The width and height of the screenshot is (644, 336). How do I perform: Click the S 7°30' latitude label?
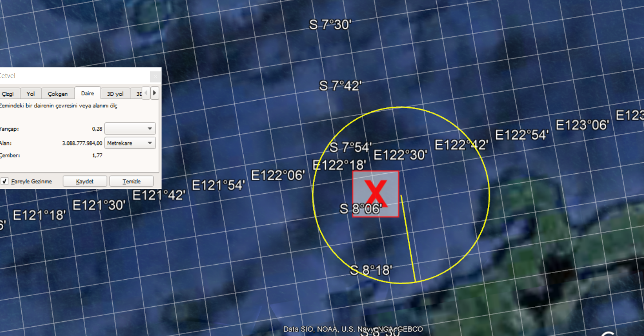click(x=330, y=25)
